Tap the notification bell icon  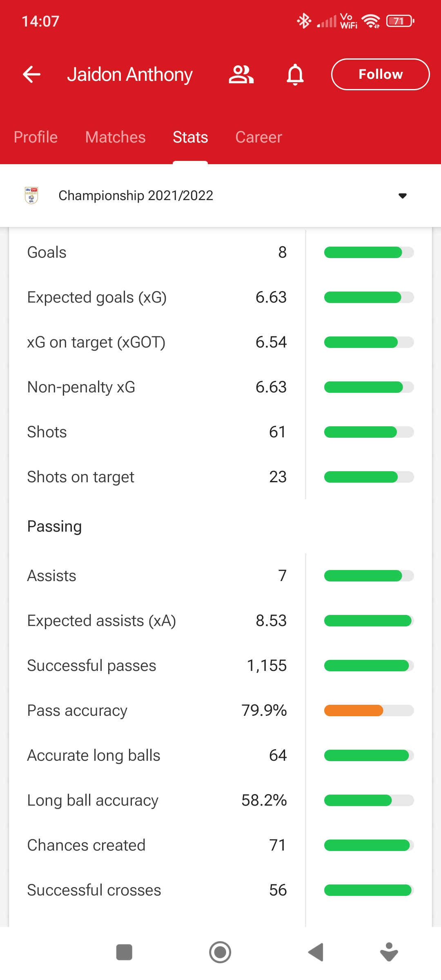point(295,74)
